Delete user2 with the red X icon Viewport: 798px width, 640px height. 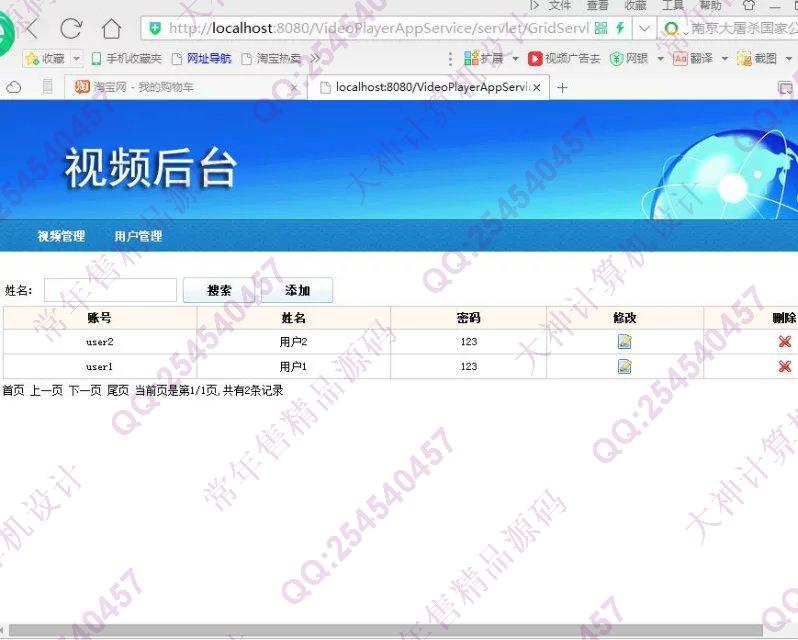pos(785,342)
